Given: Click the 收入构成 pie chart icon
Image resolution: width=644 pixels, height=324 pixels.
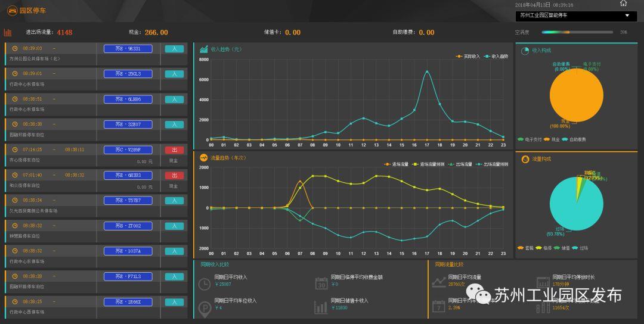Looking at the screenshot, I should [x=525, y=51].
